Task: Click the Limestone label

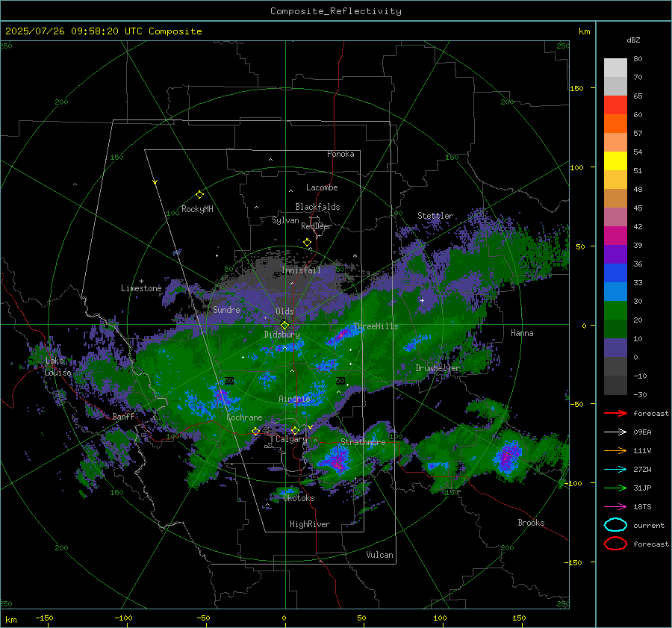Action: point(141,288)
